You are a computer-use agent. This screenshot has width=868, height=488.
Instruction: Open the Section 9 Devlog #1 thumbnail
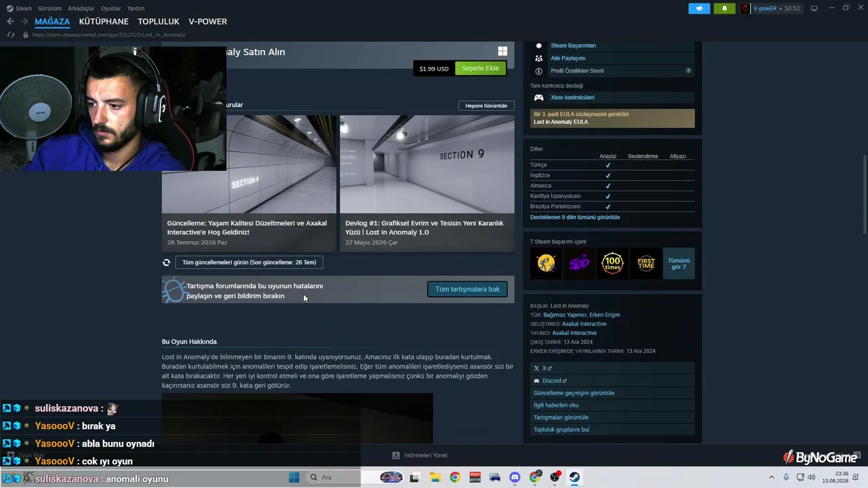click(x=427, y=164)
